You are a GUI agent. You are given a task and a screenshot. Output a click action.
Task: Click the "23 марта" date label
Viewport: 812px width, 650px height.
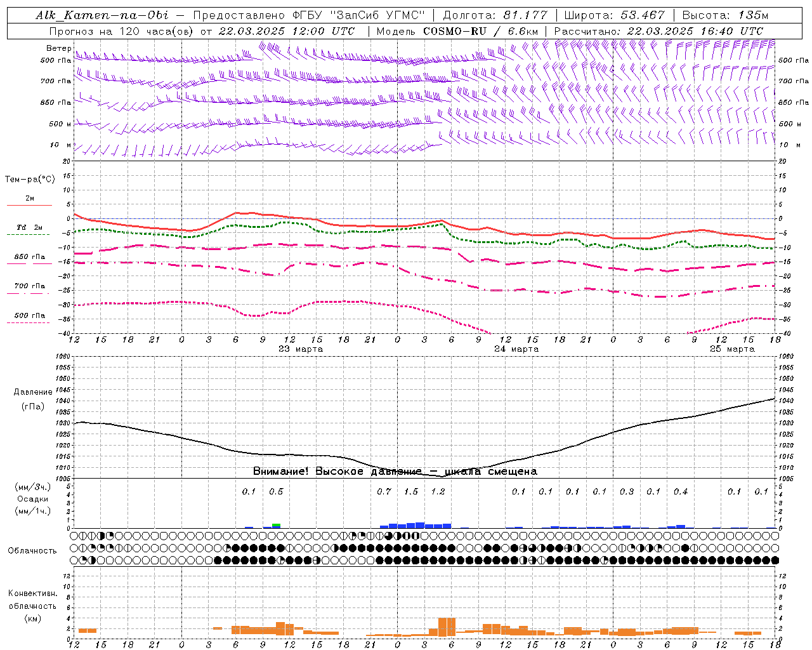point(301,349)
